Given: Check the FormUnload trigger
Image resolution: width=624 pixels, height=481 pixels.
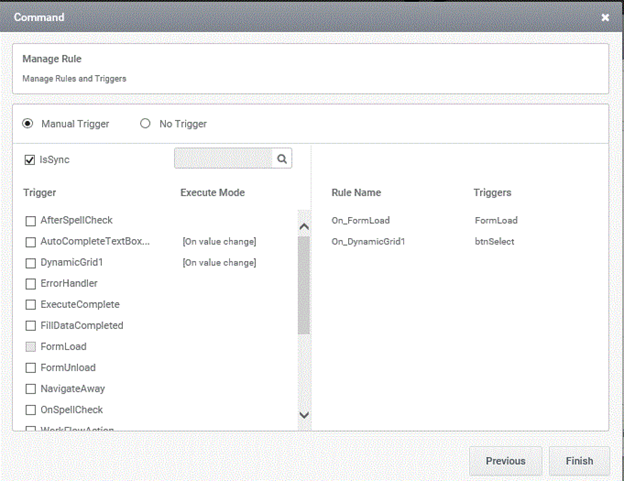Looking at the screenshot, I should (31, 368).
